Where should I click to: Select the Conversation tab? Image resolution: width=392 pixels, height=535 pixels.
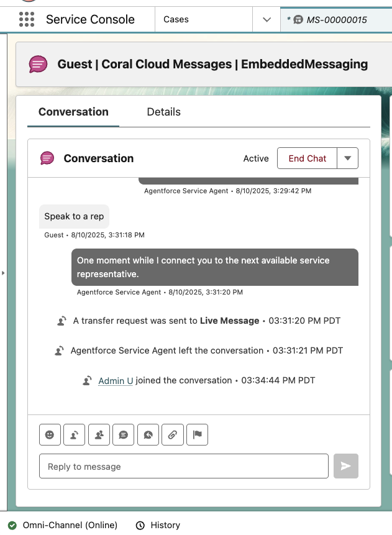click(x=73, y=112)
